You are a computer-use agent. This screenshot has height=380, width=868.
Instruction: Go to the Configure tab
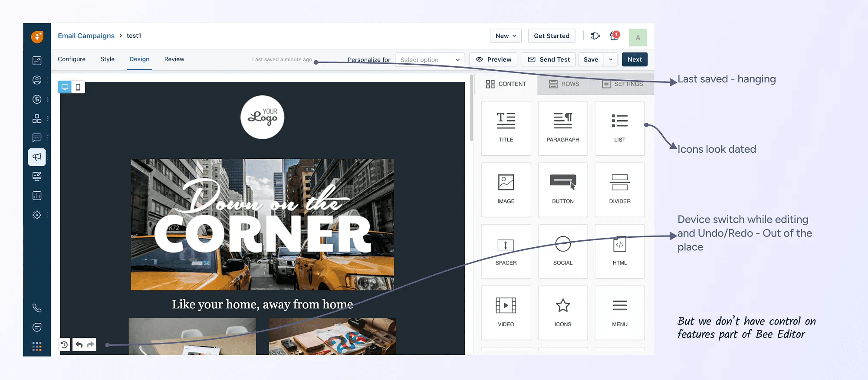pos(72,59)
